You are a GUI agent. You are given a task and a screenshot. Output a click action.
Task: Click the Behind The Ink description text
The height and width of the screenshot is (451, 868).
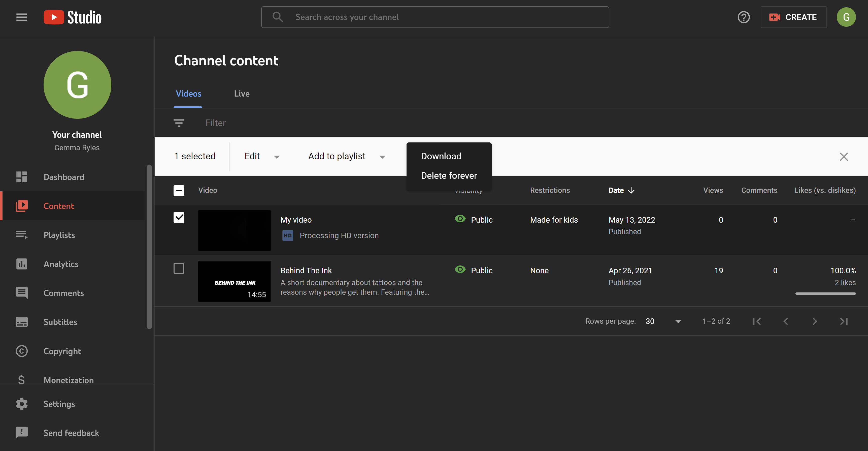click(x=355, y=287)
